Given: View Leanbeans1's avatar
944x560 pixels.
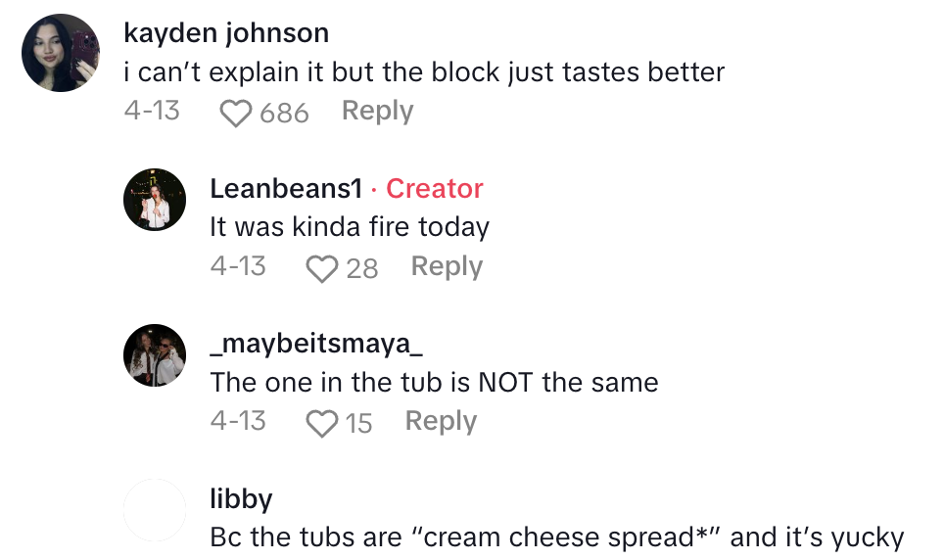Looking at the screenshot, I should (x=155, y=200).
